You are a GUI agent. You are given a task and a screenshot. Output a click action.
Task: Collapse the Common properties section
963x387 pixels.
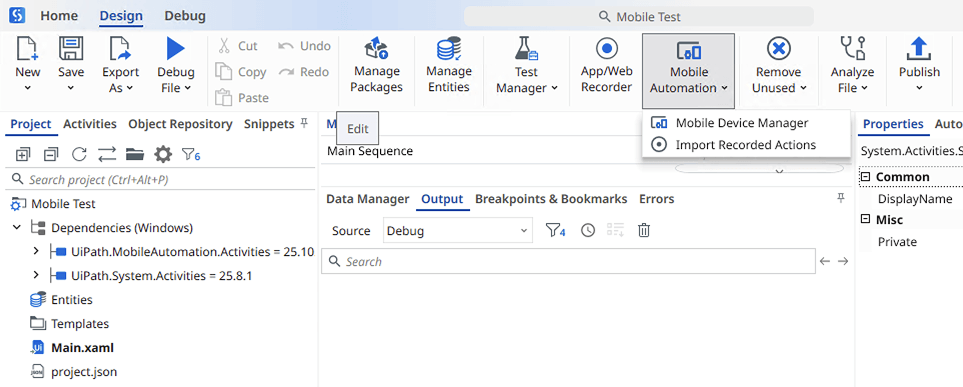coord(866,177)
